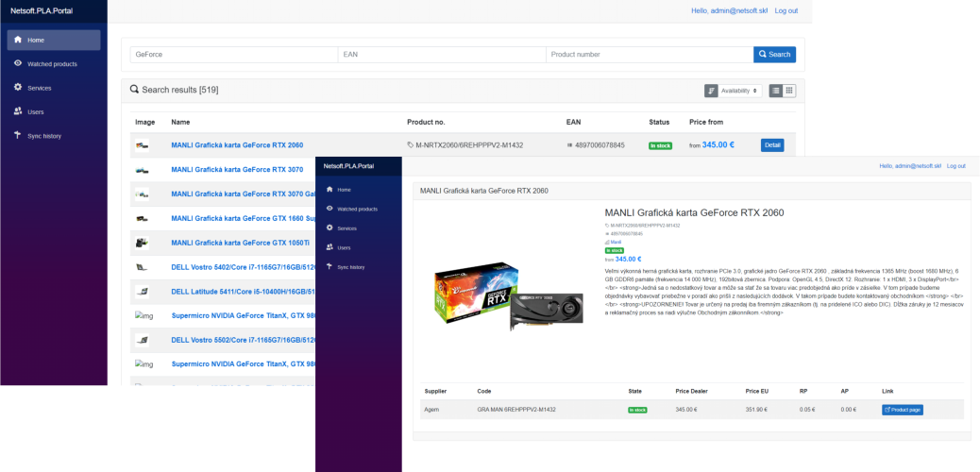
Task: Click the In stock badge in the RTX 2060 results row
Action: pyautogui.click(x=660, y=145)
